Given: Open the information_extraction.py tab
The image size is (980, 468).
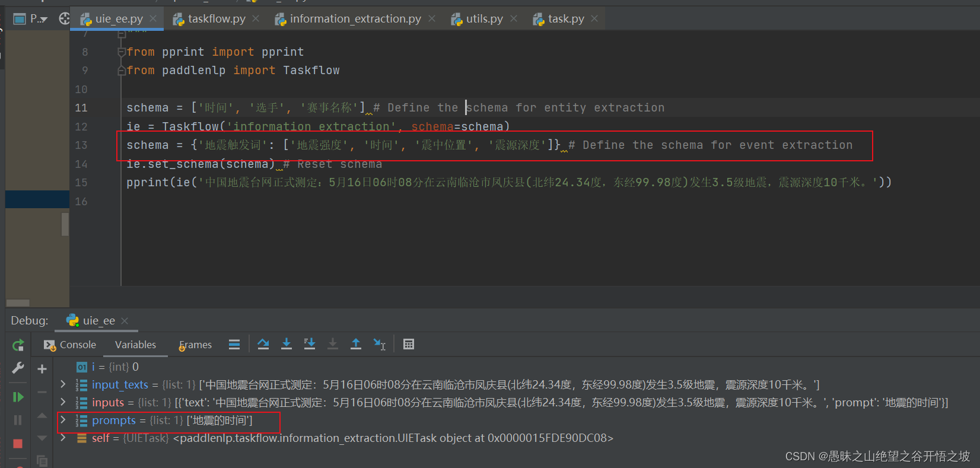Looking at the screenshot, I should point(355,19).
